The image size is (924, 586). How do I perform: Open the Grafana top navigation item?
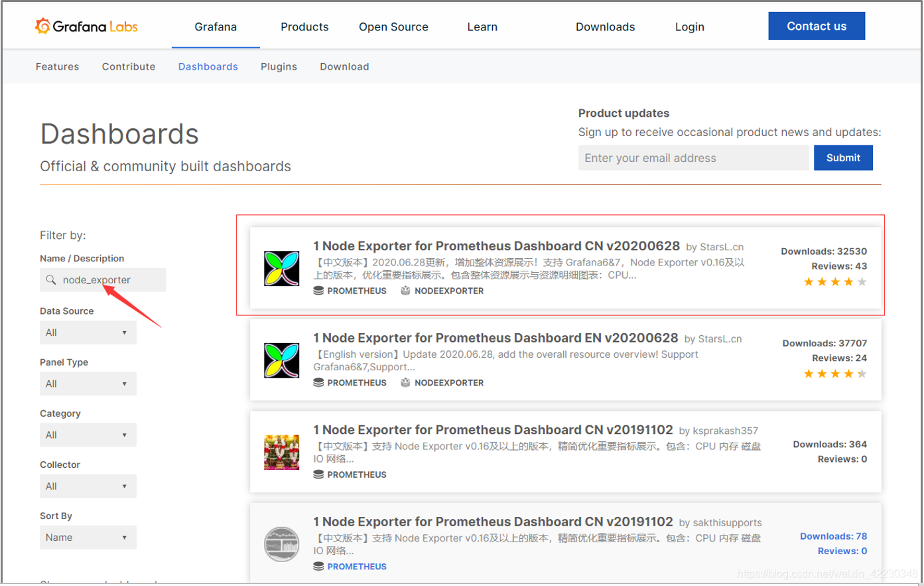tap(216, 27)
